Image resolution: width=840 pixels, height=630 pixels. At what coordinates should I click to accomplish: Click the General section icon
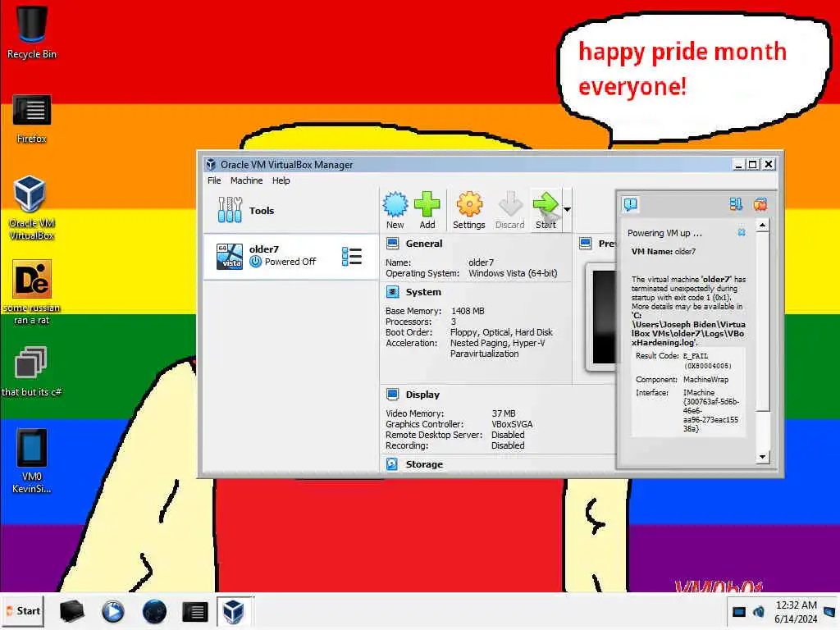pyautogui.click(x=393, y=244)
